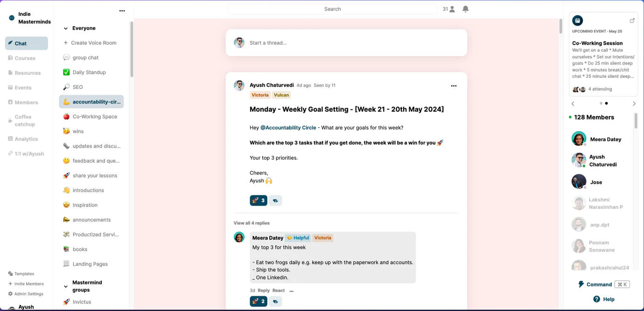Click the calendar icon on upcoming event card
Viewport: 644px width, 311px height.
577,21
